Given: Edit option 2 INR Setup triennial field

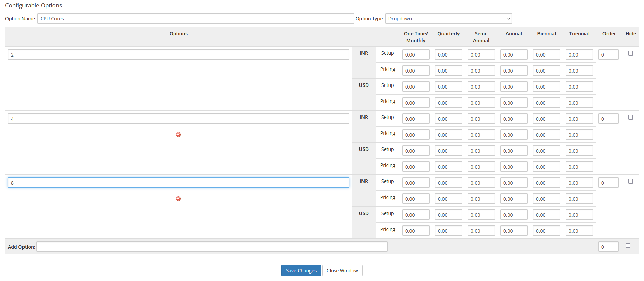Looking at the screenshot, I should point(579,54).
